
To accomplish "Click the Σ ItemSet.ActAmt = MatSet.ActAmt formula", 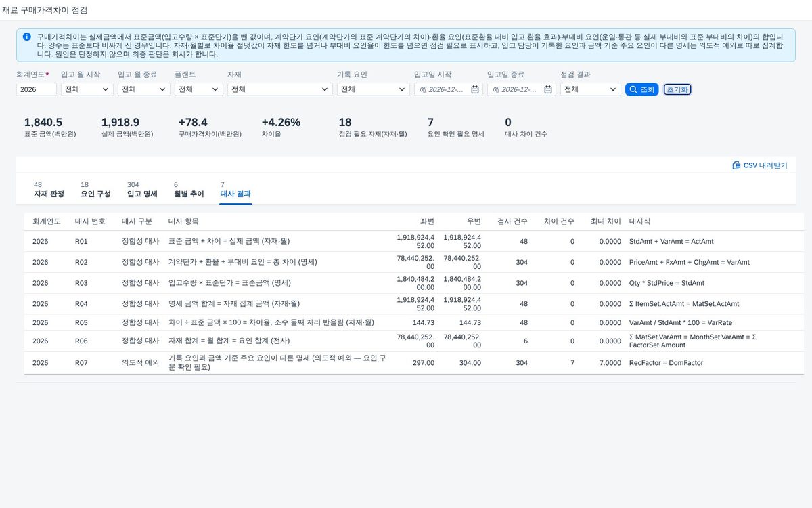I will point(684,304).
